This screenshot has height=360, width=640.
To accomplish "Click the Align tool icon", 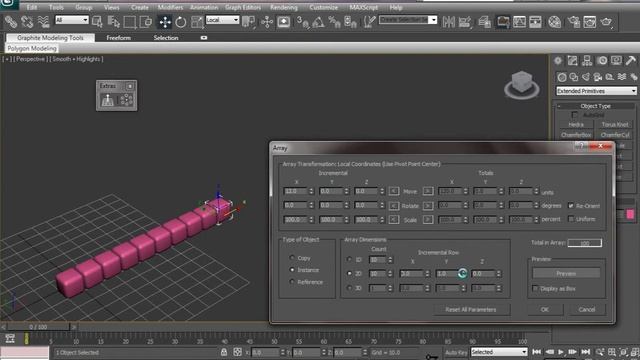I will (x=464, y=22).
